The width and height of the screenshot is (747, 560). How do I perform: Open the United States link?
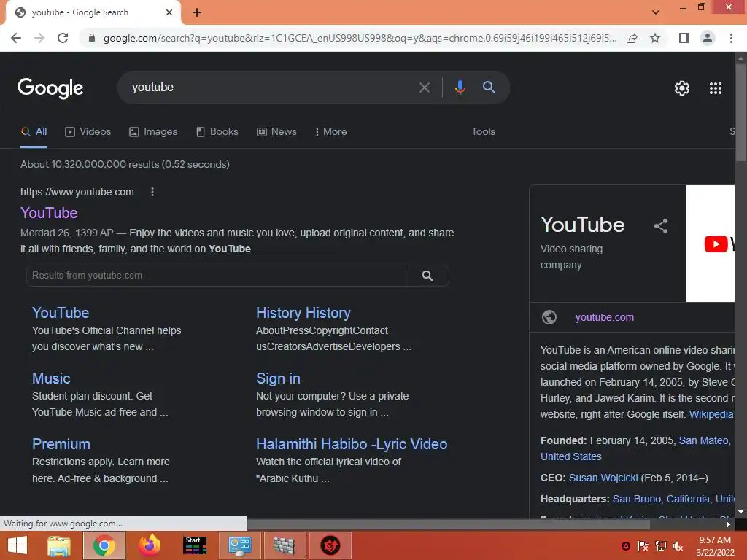pos(570,456)
